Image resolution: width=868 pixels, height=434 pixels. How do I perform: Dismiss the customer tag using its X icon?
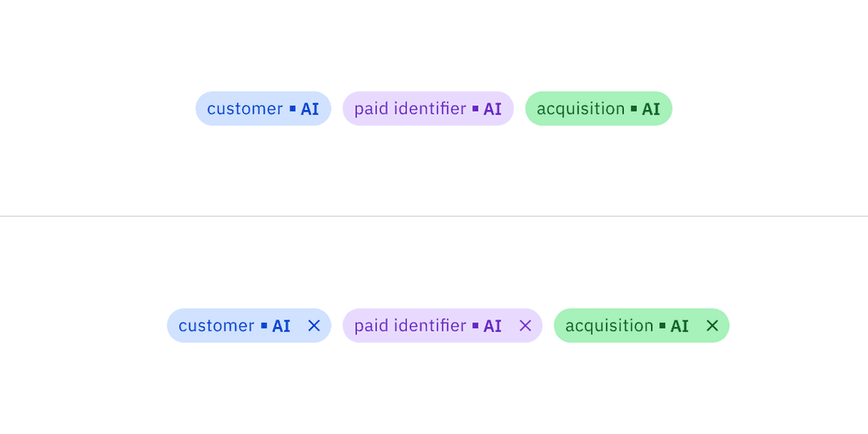pos(315,325)
